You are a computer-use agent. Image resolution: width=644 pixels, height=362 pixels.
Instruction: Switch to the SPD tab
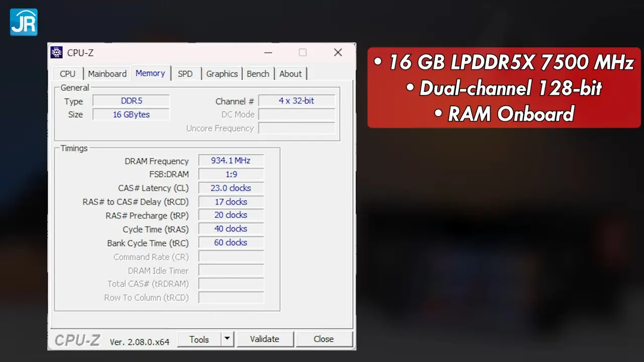(185, 74)
